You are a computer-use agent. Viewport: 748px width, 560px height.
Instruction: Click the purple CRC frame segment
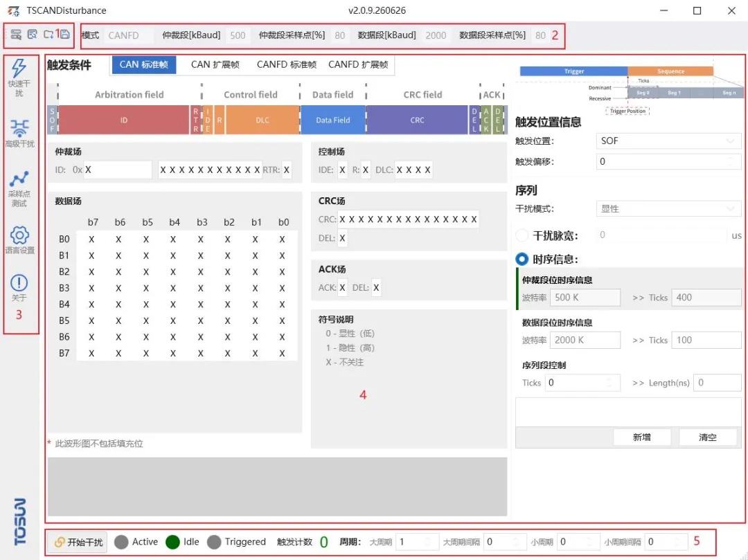pos(417,120)
